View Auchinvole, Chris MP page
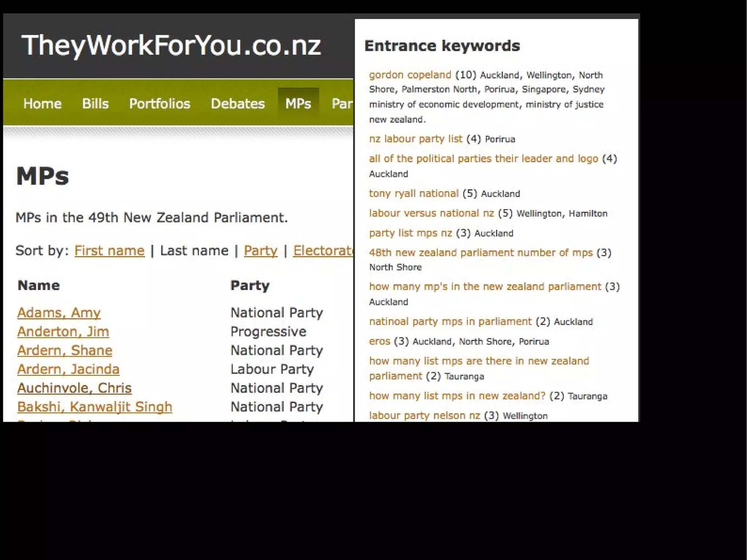This screenshot has width=747, height=560. coord(74,388)
